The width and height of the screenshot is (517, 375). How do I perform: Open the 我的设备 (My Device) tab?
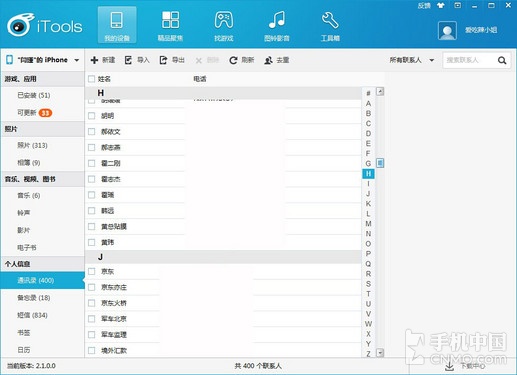tap(117, 25)
